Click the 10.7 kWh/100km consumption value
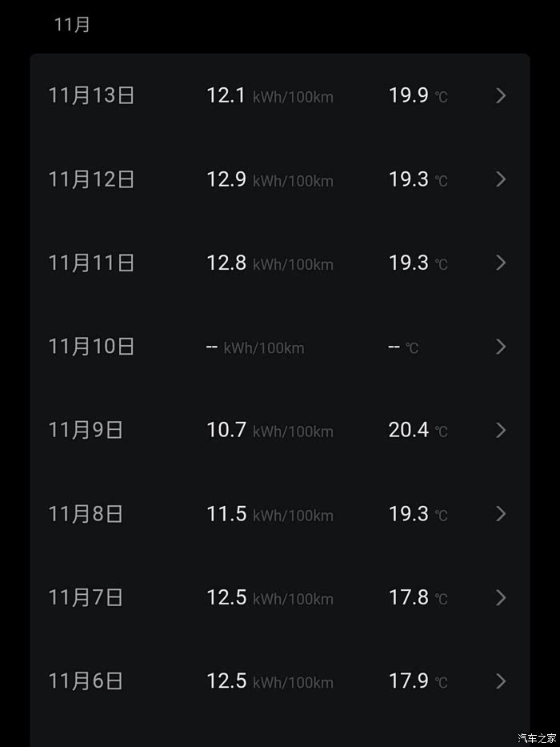This screenshot has height=747, width=560. pos(270,430)
